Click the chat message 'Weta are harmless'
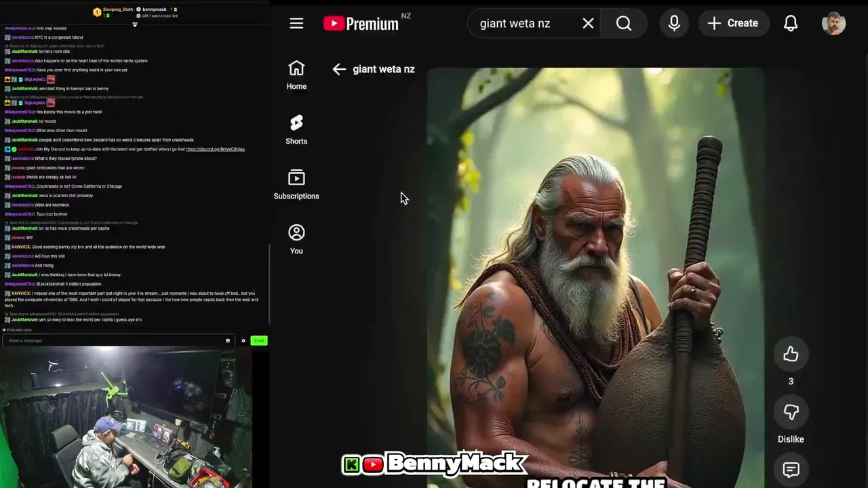This screenshot has width=868, height=488. click(52, 205)
